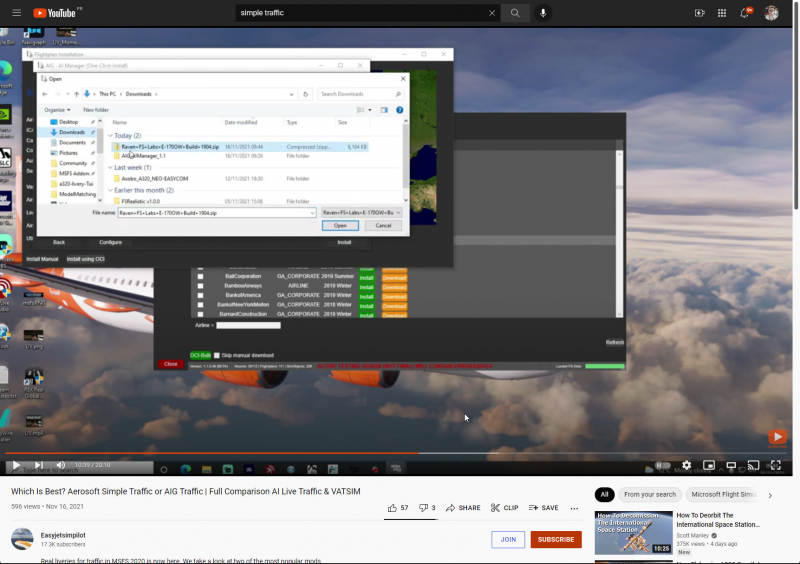Viewport: 800px width, 564px height.
Task: Collapse the 'Earlier this month (2)' group
Action: (x=110, y=190)
